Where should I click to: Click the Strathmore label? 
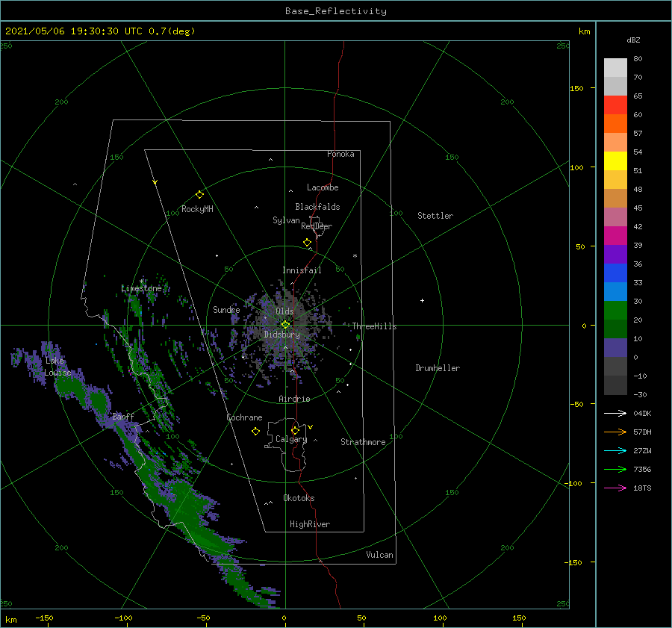(x=363, y=442)
